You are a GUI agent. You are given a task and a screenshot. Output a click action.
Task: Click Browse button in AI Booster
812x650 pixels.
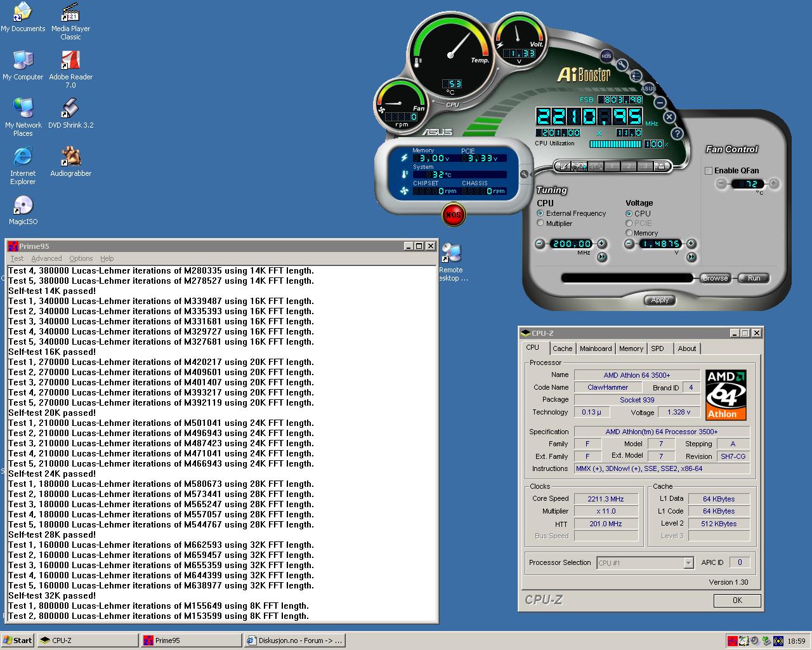point(715,278)
